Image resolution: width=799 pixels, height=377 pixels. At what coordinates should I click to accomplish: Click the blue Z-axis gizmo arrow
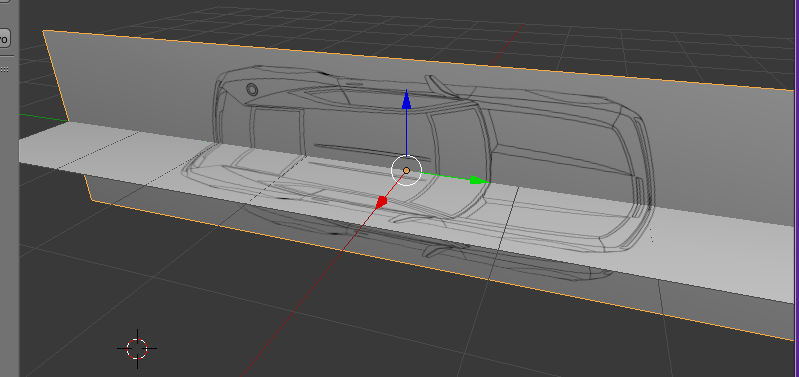[x=406, y=99]
